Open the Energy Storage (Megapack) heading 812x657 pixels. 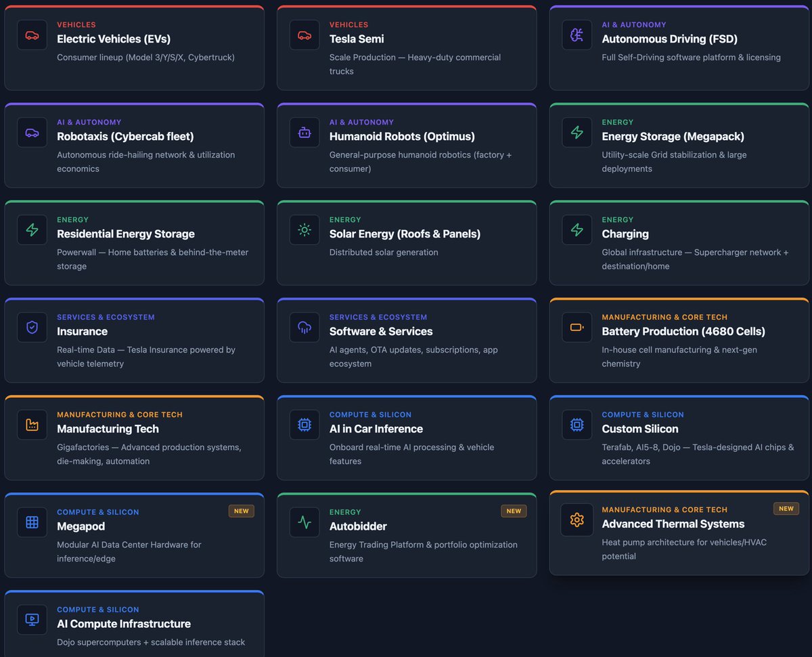[x=673, y=136]
